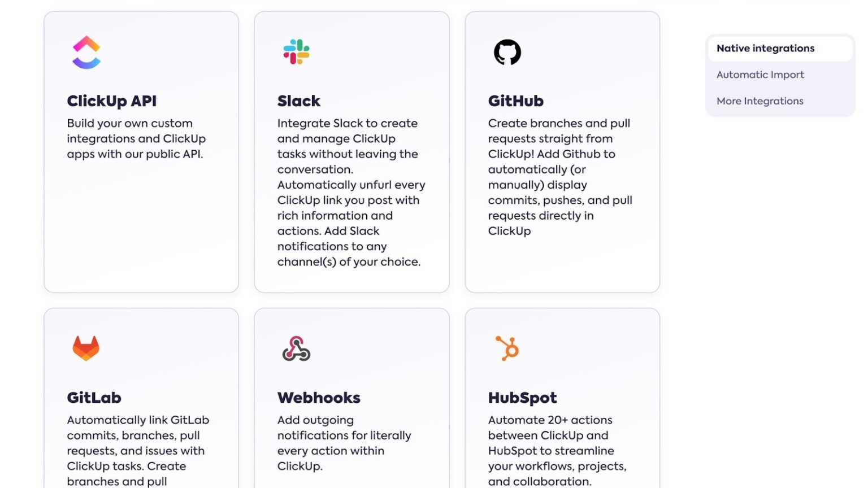Open the More Integrations section
The height and width of the screenshot is (488, 868).
pyautogui.click(x=759, y=101)
